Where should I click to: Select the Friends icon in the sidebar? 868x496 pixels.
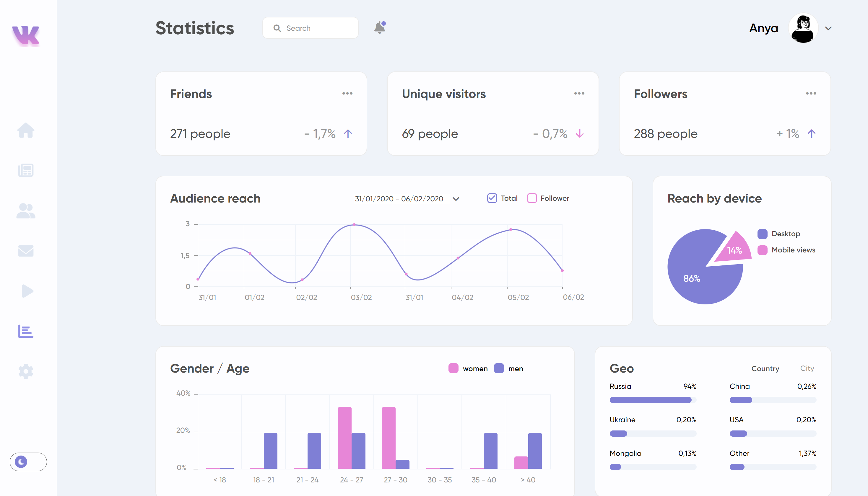click(26, 210)
